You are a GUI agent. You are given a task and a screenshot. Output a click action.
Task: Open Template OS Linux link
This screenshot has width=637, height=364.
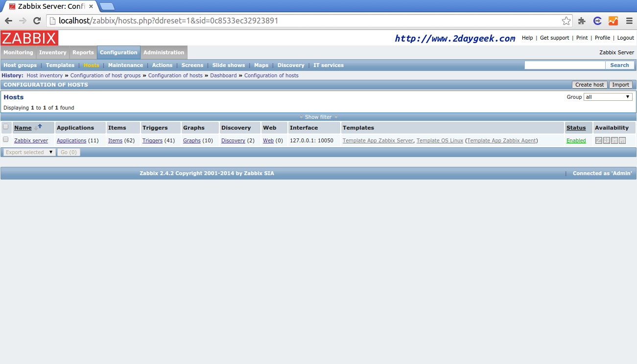[x=440, y=140]
